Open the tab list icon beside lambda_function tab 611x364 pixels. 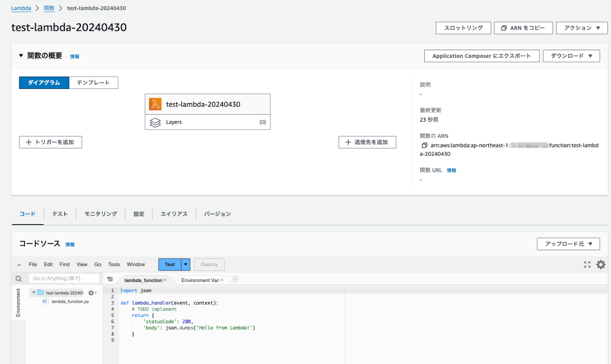(110, 279)
